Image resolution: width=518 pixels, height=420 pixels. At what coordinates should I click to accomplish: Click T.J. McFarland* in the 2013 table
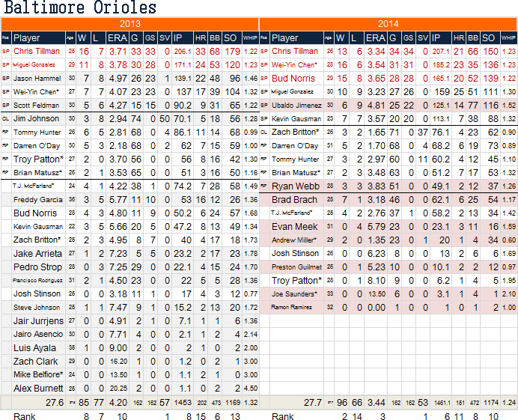tap(34, 186)
